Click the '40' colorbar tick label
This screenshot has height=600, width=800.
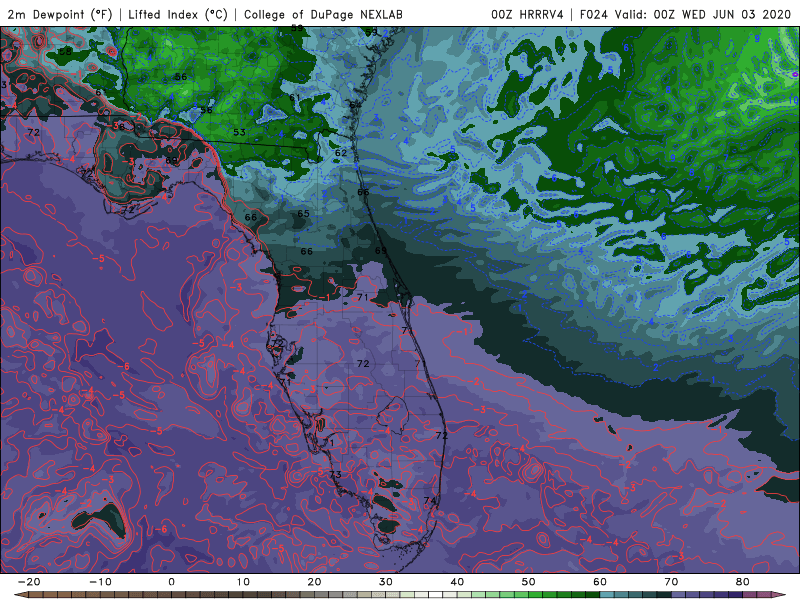tap(457, 582)
